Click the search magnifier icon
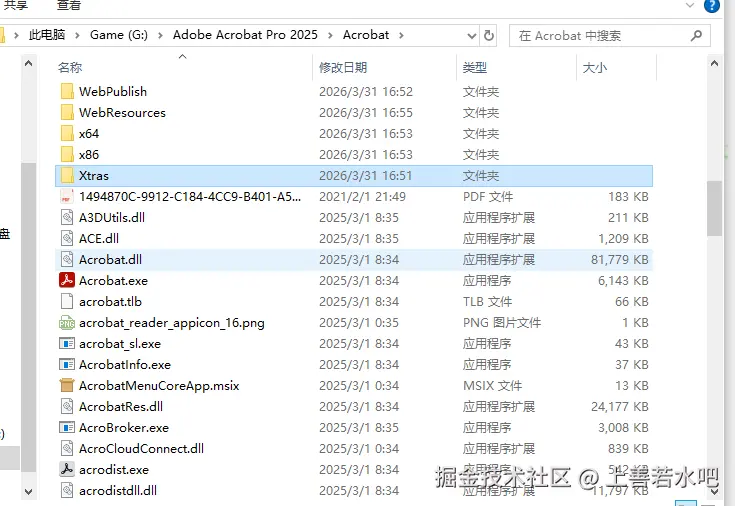Viewport: 735px width, 506px height. tap(697, 35)
